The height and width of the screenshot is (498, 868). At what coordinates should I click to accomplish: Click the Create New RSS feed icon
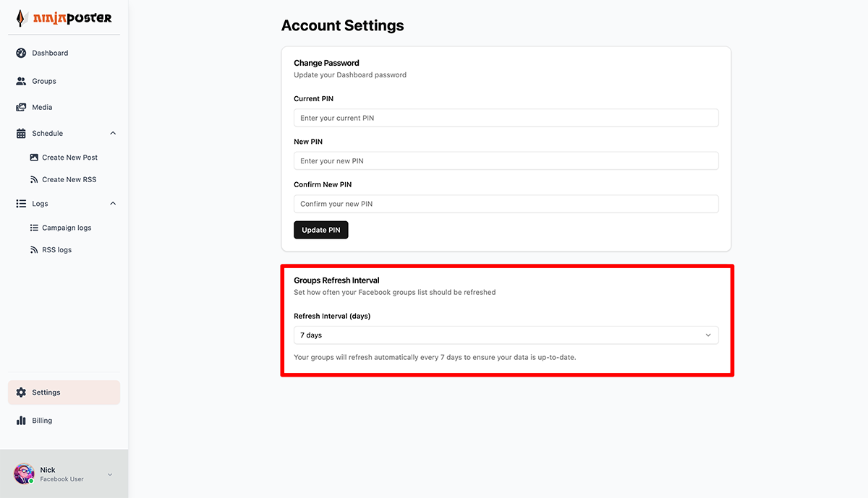[34, 179]
